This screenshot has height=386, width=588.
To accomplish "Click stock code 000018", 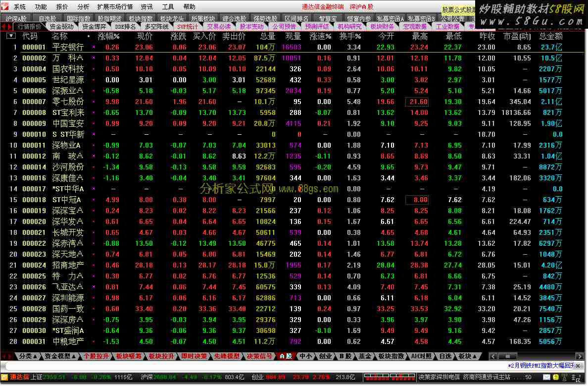I will click(34, 200).
